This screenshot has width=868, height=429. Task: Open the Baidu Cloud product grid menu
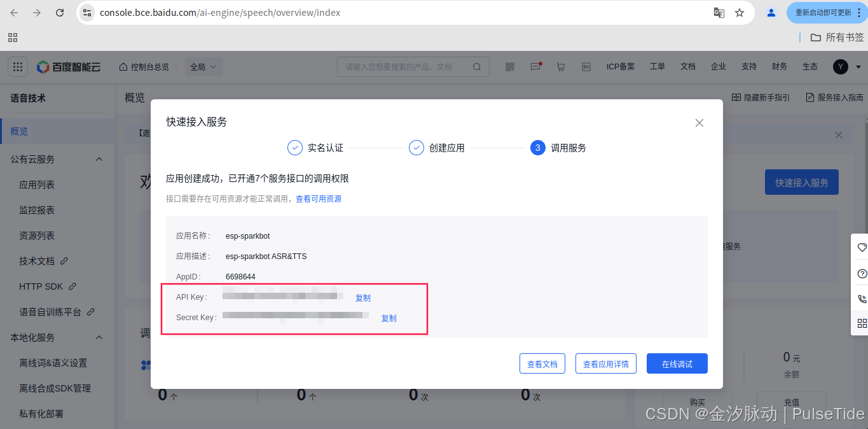pos(18,66)
